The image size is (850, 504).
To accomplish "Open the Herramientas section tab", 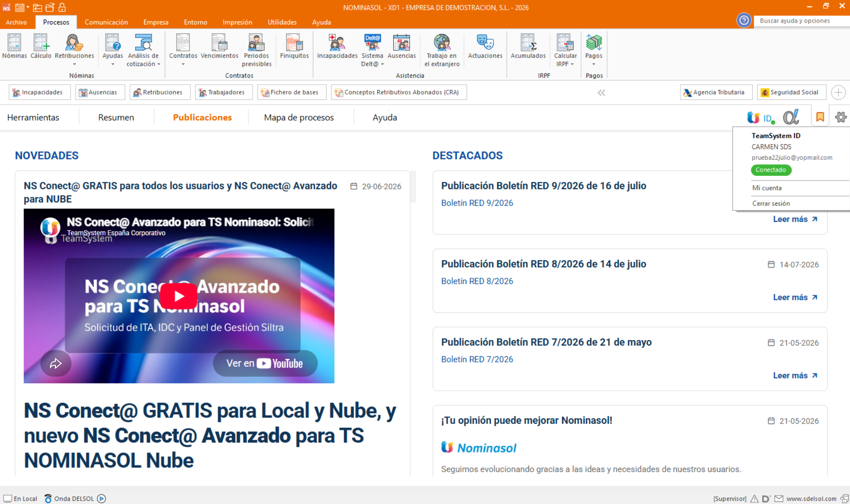I will (33, 118).
